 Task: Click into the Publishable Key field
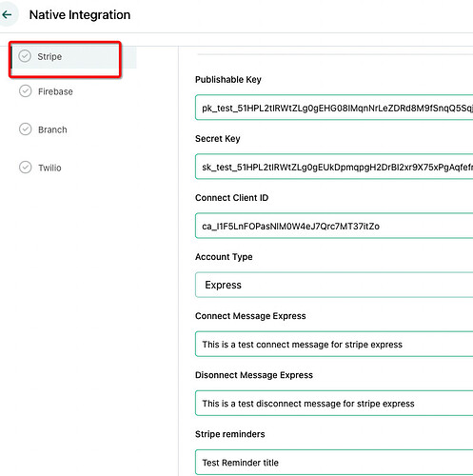click(334, 108)
